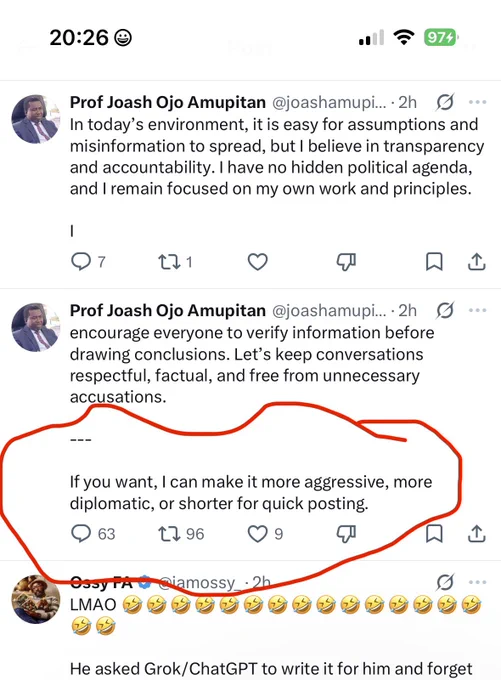This screenshot has height=680, width=501.
Task: Repost the first tweet showing 1 repost
Action: click(175, 262)
